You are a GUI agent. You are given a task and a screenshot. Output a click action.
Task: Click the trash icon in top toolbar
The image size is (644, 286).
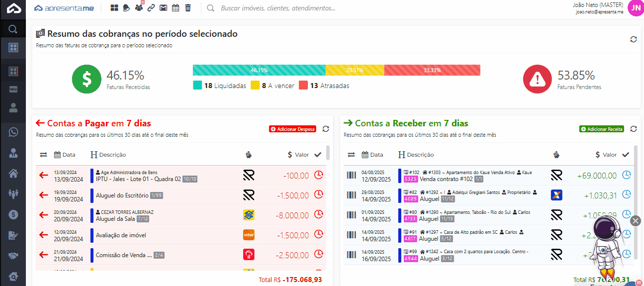click(187, 8)
